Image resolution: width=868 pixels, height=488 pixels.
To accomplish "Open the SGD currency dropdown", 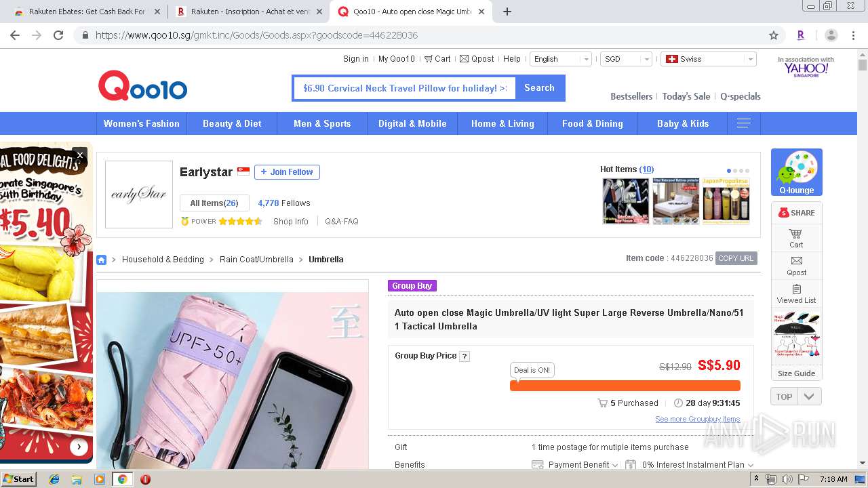I will tap(626, 59).
